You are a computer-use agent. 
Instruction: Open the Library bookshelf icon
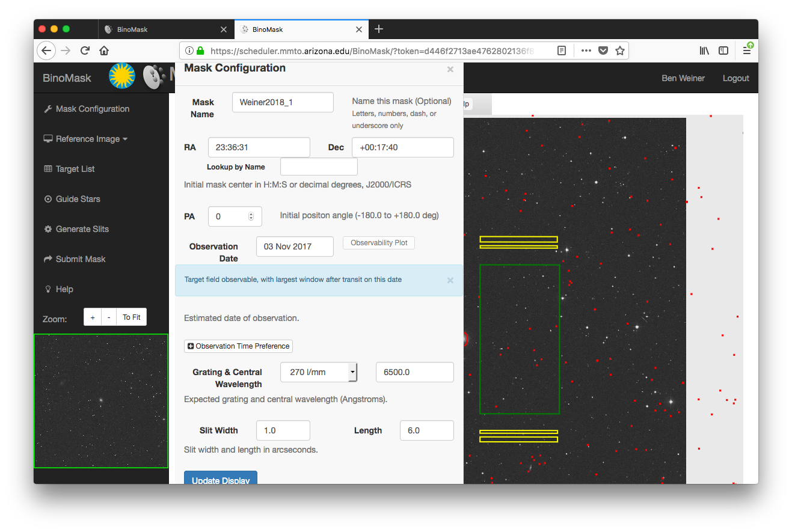point(704,50)
